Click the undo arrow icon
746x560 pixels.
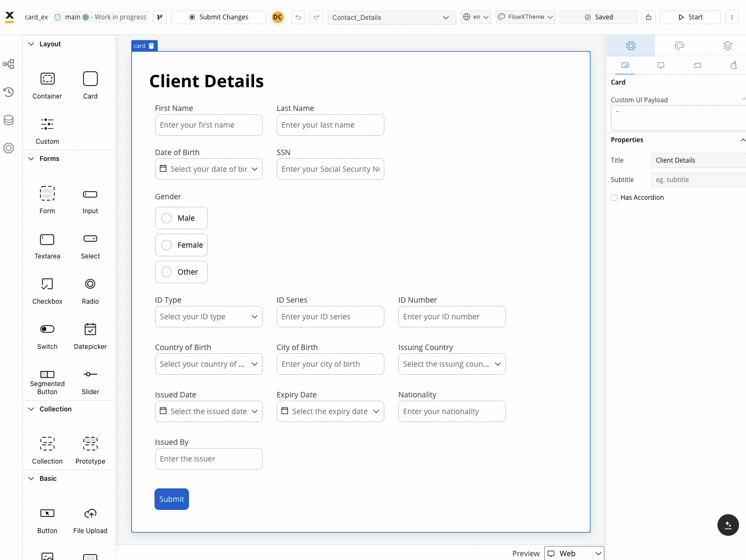tap(298, 17)
